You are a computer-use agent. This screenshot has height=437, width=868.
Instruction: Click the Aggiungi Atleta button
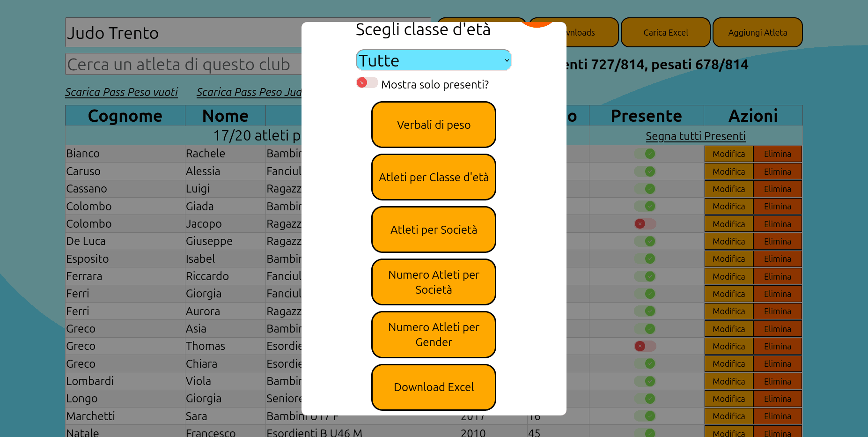pyautogui.click(x=757, y=33)
